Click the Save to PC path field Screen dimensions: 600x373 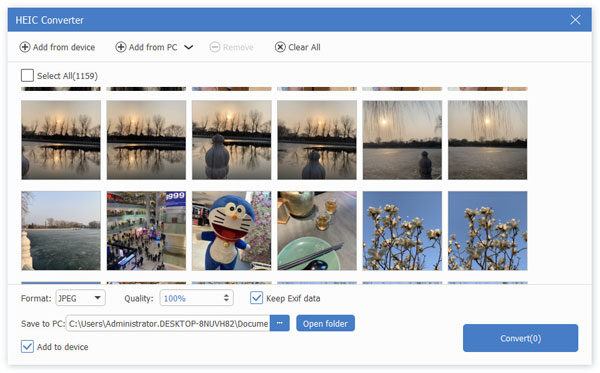pos(168,323)
